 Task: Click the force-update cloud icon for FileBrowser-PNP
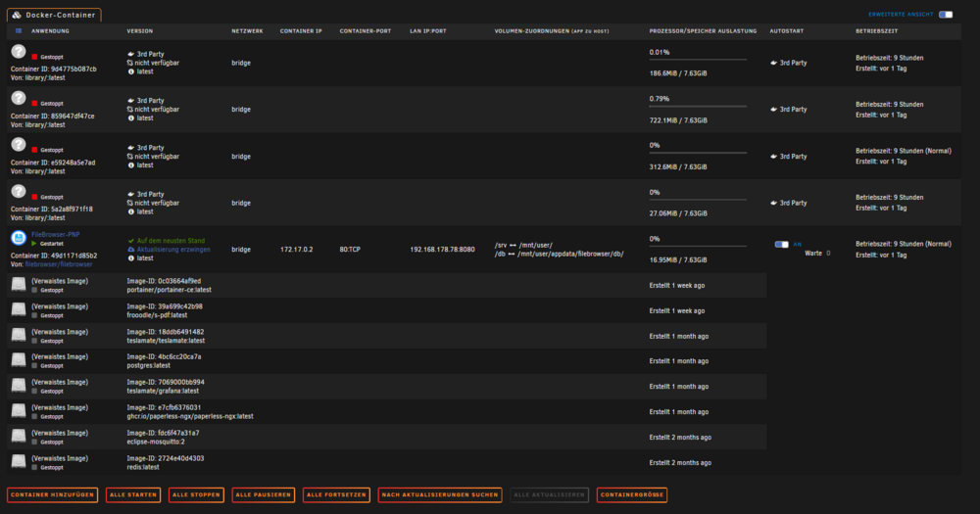click(x=130, y=250)
